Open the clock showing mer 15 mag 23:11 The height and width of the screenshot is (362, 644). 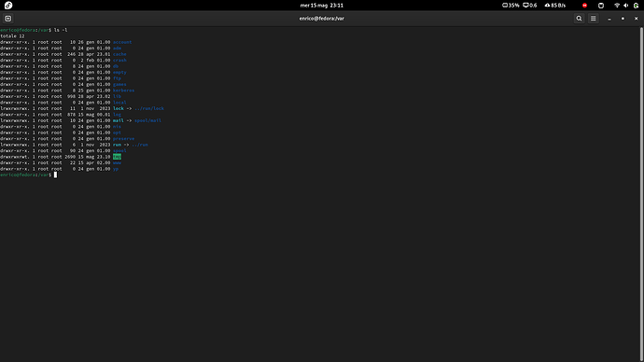(322, 6)
